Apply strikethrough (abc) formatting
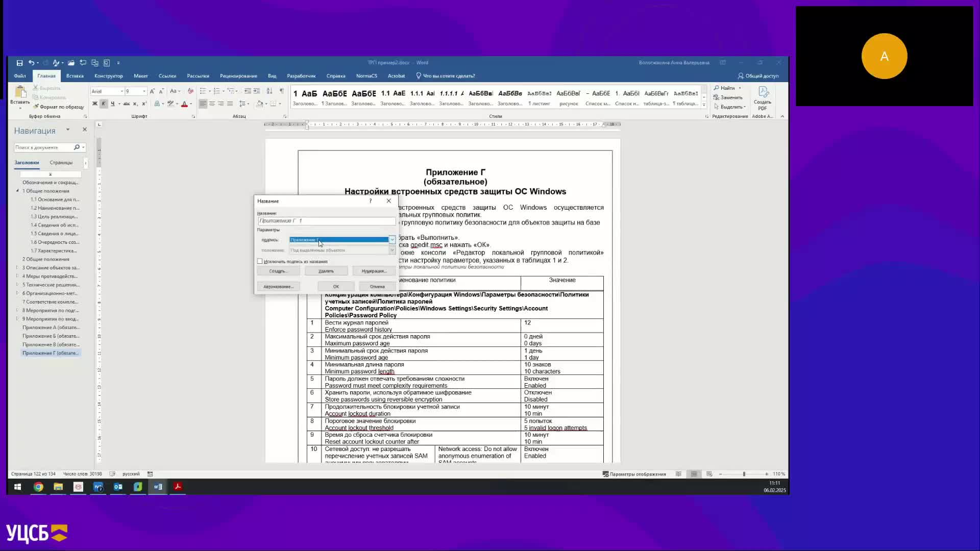The width and height of the screenshot is (980, 551). [126, 104]
